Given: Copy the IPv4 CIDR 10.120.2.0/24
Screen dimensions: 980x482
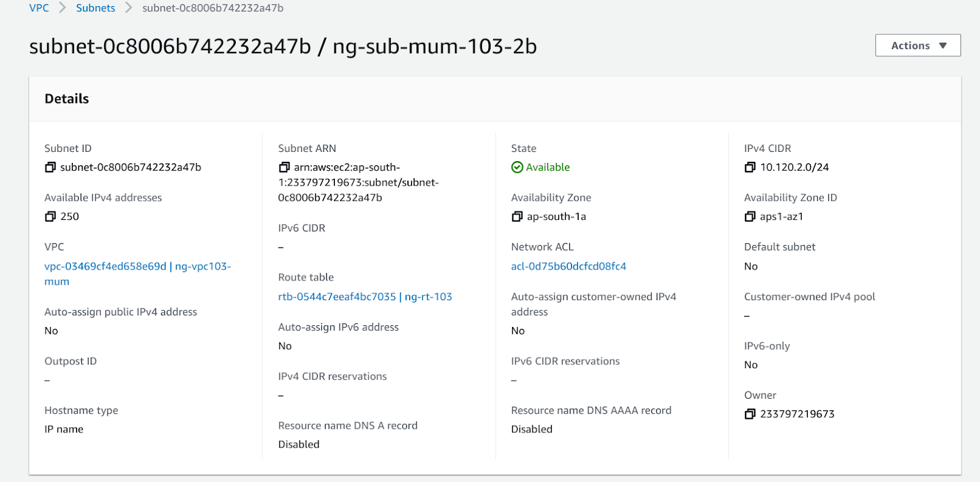Looking at the screenshot, I should point(750,167).
